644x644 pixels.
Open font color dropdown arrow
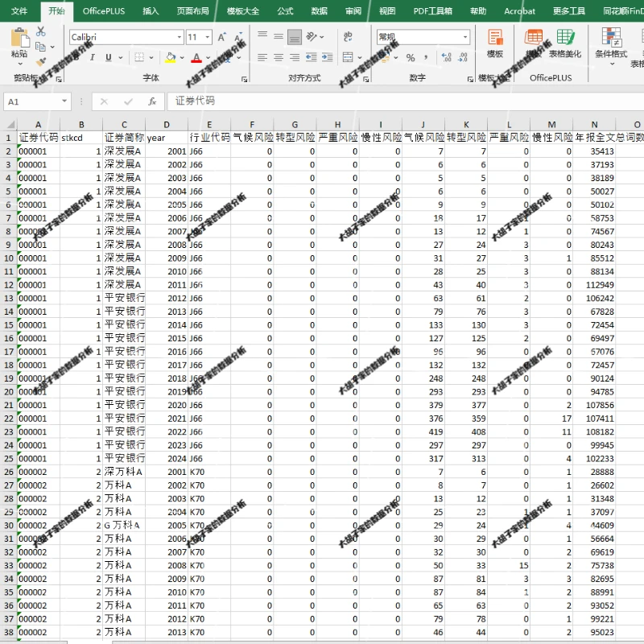tap(208, 58)
